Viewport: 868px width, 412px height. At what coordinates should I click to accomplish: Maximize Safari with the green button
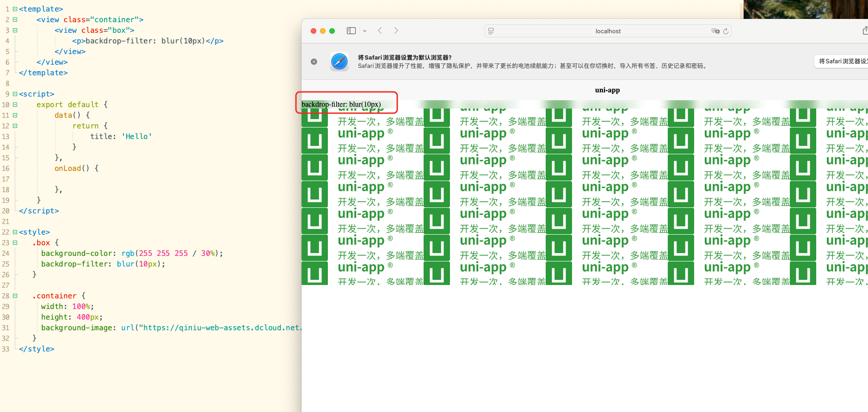(x=332, y=31)
